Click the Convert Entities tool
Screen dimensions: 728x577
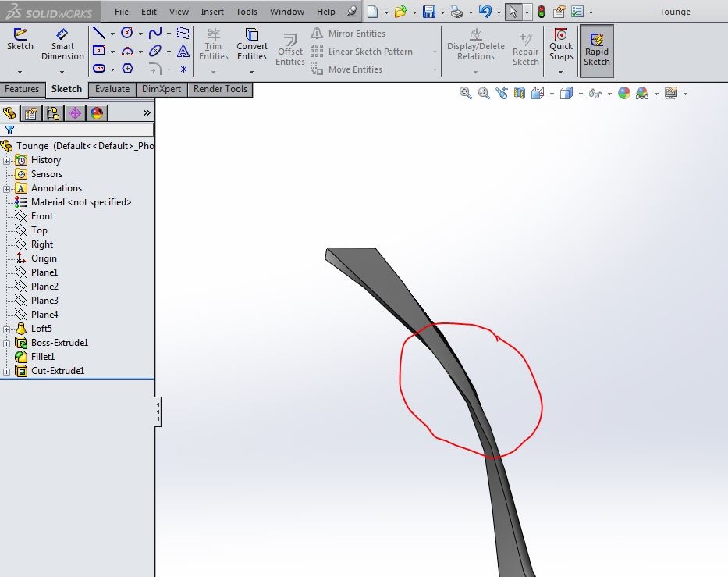[252, 45]
